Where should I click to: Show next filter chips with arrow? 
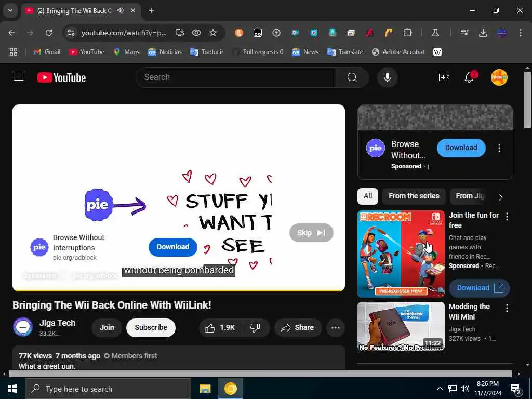(x=501, y=197)
